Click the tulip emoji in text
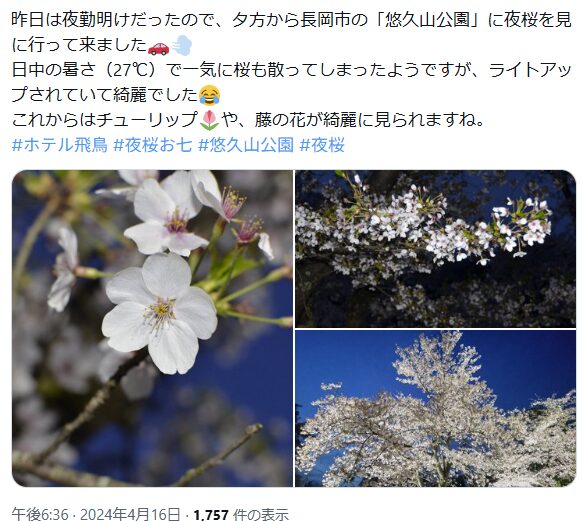The height and width of the screenshot is (521, 582). tap(210, 119)
